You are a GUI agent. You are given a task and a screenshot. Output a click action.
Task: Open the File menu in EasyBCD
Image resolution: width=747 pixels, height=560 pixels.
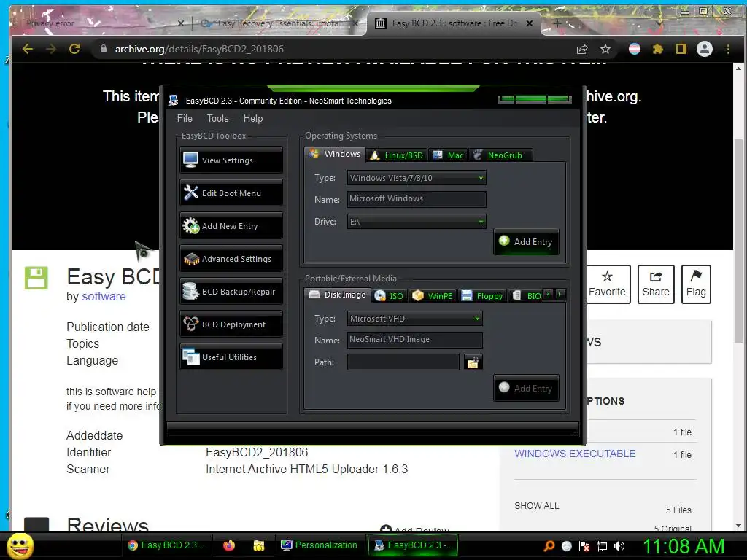185,118
